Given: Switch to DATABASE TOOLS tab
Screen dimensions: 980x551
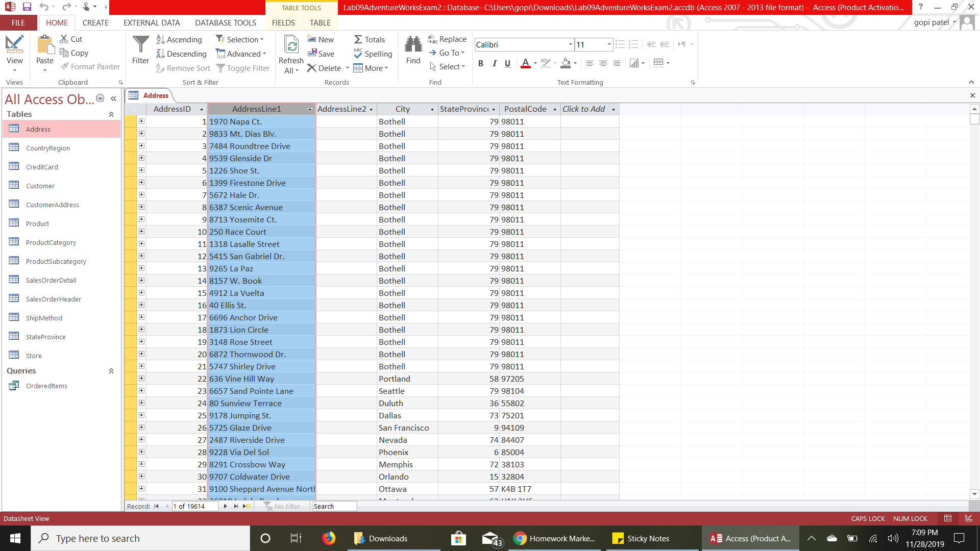Looking at the screenshot, I should coord(226,22).
